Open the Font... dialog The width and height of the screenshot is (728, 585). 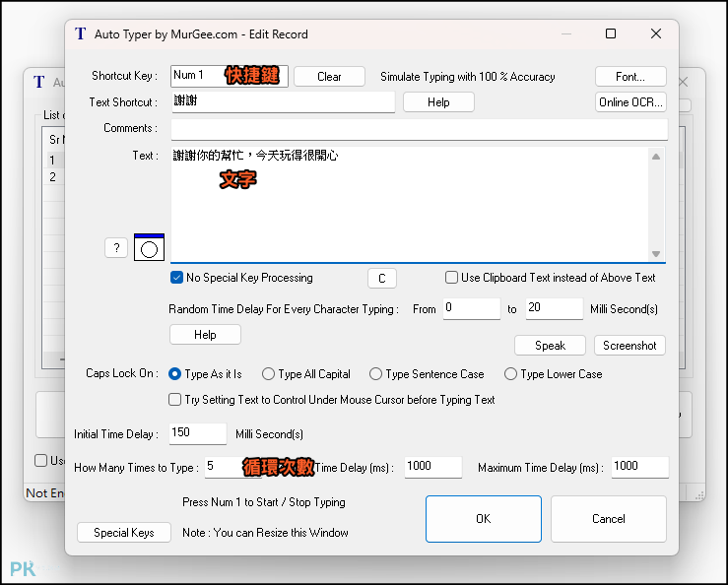tap(630, 77)
